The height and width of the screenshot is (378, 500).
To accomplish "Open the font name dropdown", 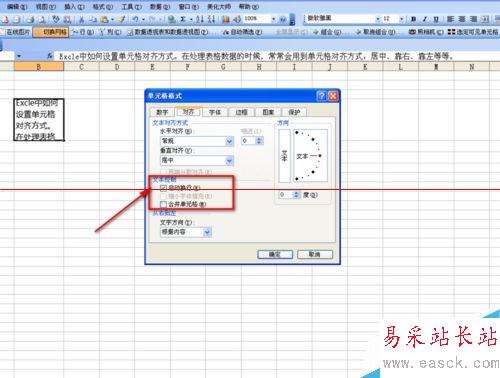I will 378,19.
